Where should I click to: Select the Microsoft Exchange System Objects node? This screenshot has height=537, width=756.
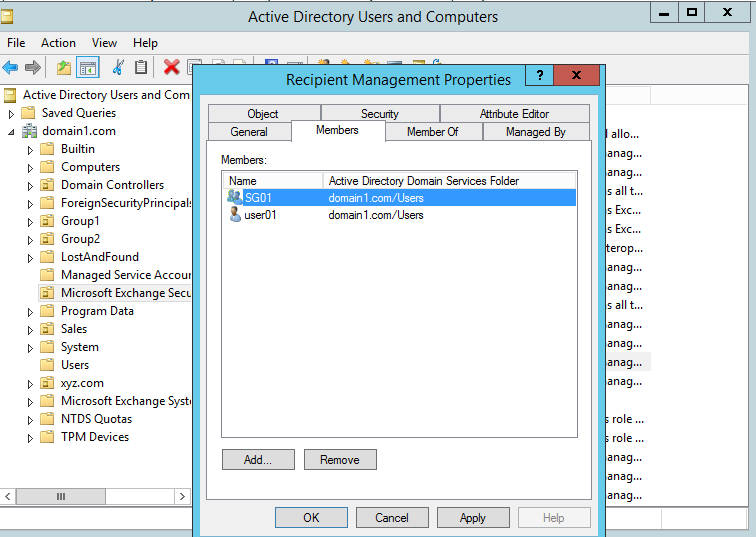[125, 401]
